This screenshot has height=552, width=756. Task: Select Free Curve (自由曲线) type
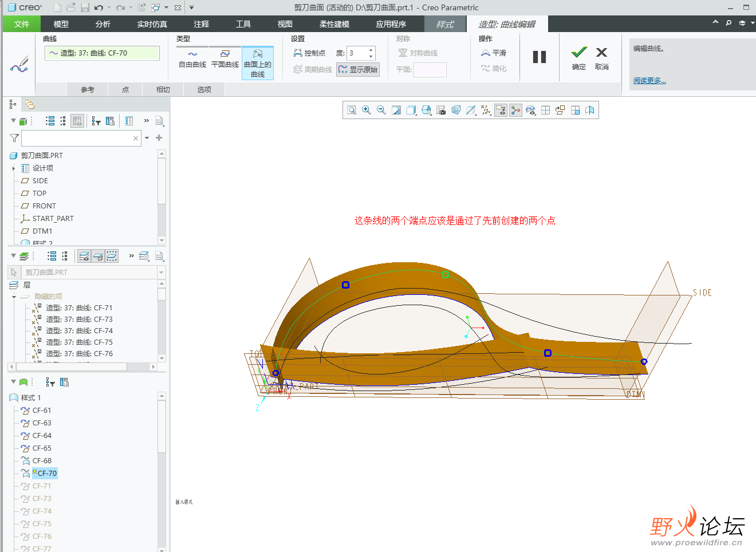(x=192, y=58)
